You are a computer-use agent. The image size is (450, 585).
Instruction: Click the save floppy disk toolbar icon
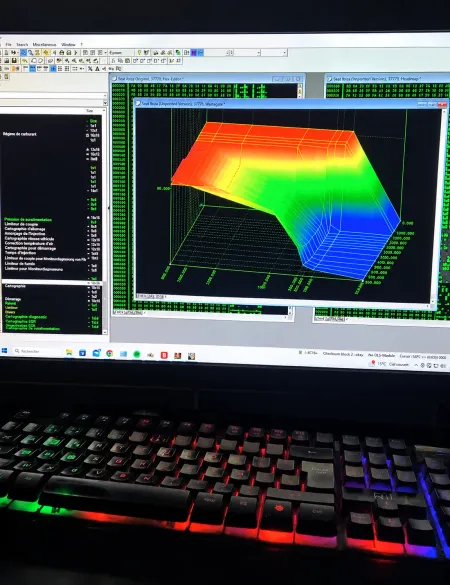click(x=14, y=60)
